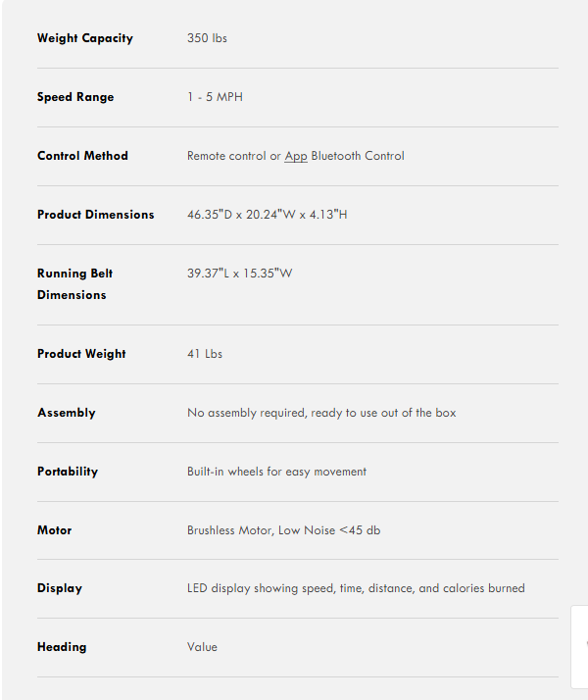
Task: Click the Built-in wheels description
Action: point(276,472)
